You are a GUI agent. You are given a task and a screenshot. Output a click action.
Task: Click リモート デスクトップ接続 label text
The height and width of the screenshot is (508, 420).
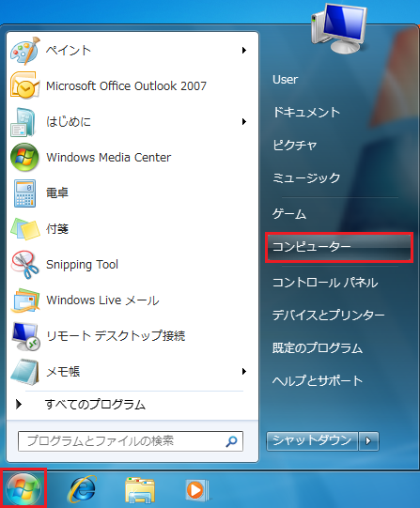point(116,336)
